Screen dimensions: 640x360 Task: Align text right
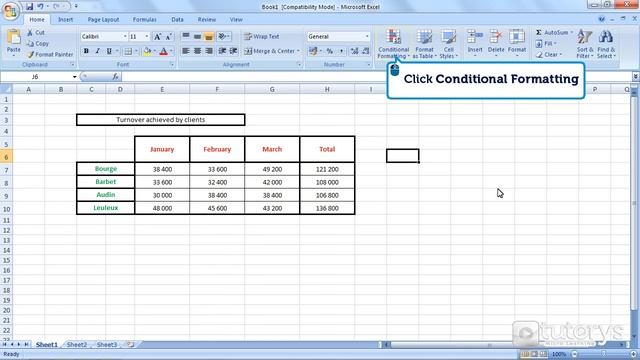pos(209,51)
